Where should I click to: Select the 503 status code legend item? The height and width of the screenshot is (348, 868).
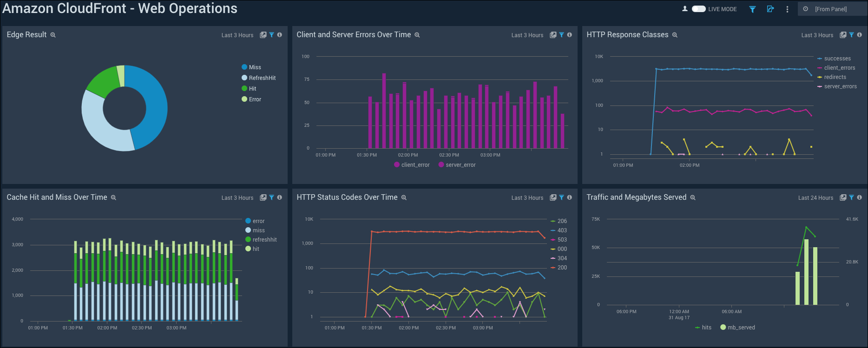pos(562,240)
